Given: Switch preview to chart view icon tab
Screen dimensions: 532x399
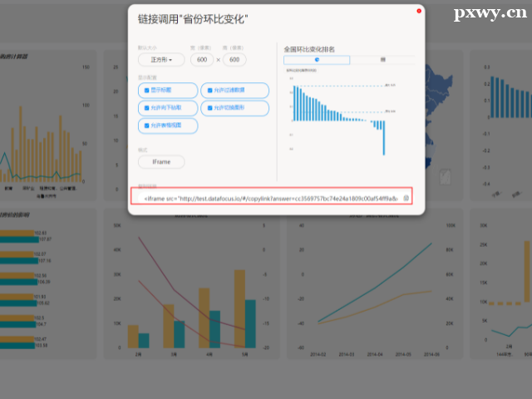Looking at the screenshot, I should tap(317, 61).
